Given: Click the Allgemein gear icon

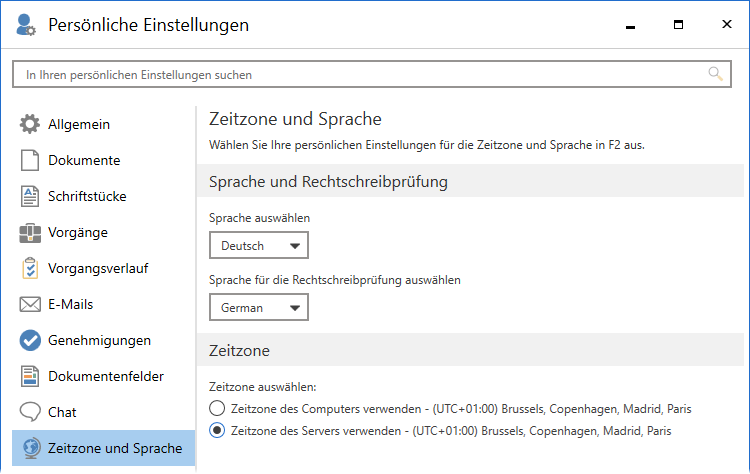Looking at the screenshot, I should coord(30,124).
